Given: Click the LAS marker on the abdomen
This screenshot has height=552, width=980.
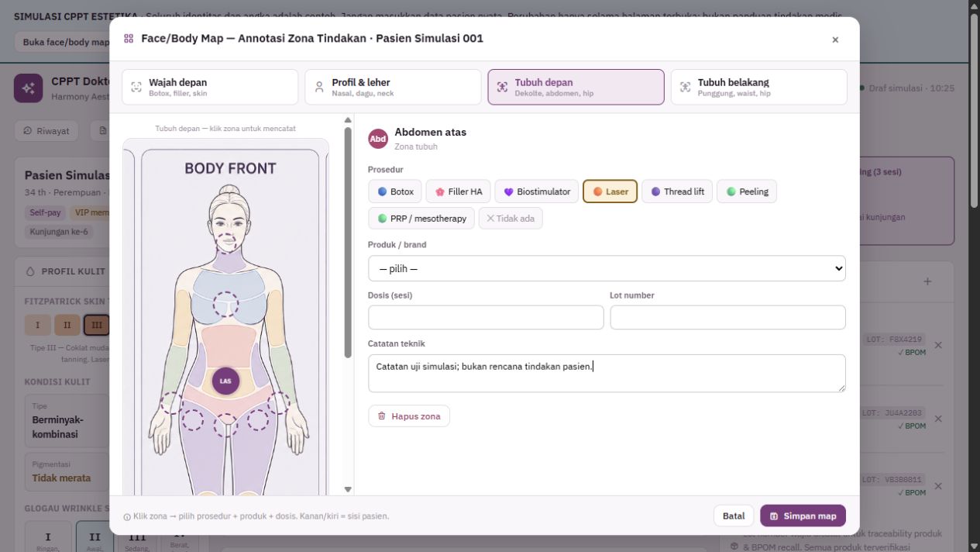Looking at the screenshot, I should coord(225,381).
